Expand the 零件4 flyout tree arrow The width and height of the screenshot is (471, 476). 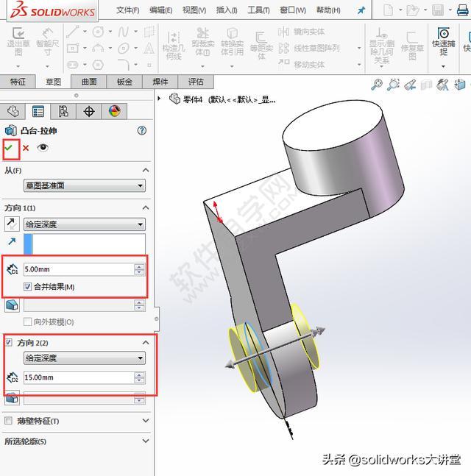159,99
